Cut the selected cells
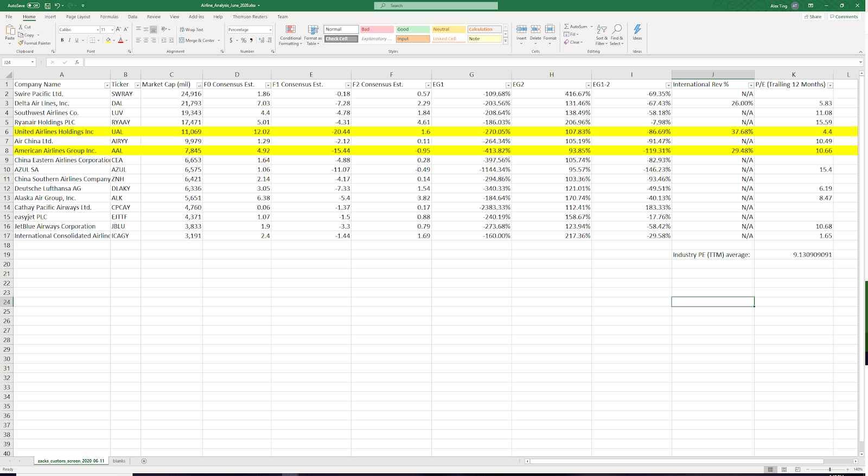Image resolution: width=868 pixels, height=476 pixels. 25,27
